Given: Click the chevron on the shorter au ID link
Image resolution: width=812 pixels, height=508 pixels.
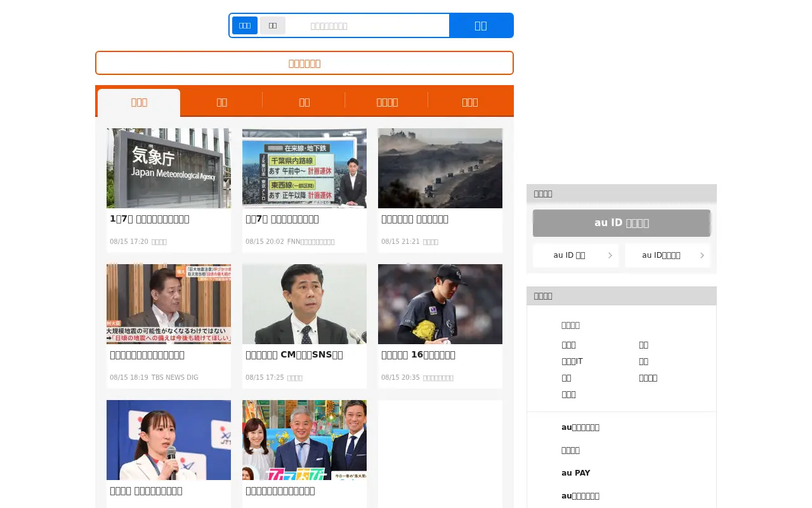Looking at the screenshot, I should 610,255.
